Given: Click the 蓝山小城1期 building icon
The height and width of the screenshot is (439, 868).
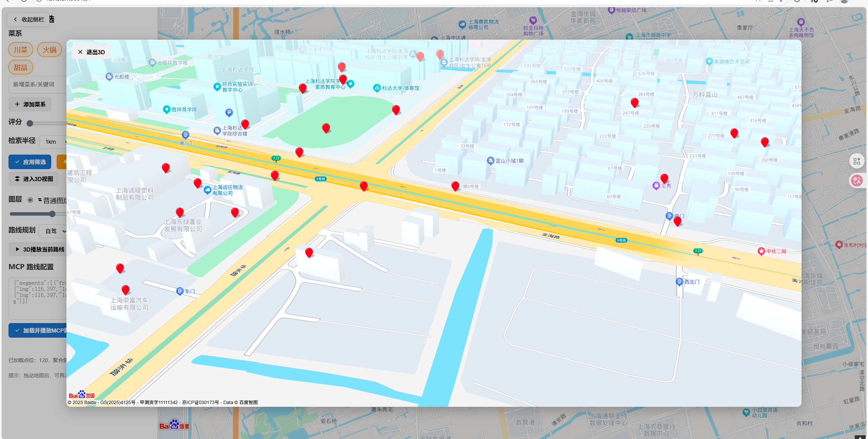Looking at the screenshot, I should 490,161.
